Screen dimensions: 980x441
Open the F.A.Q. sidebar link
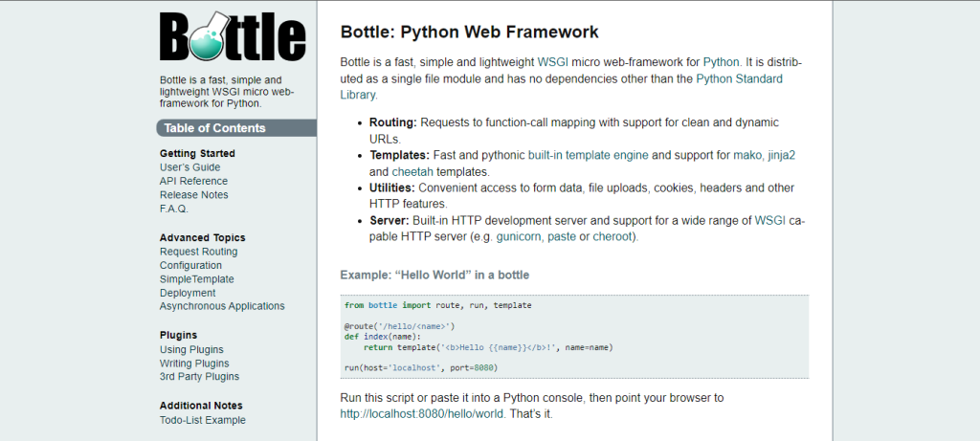(174, 209)
